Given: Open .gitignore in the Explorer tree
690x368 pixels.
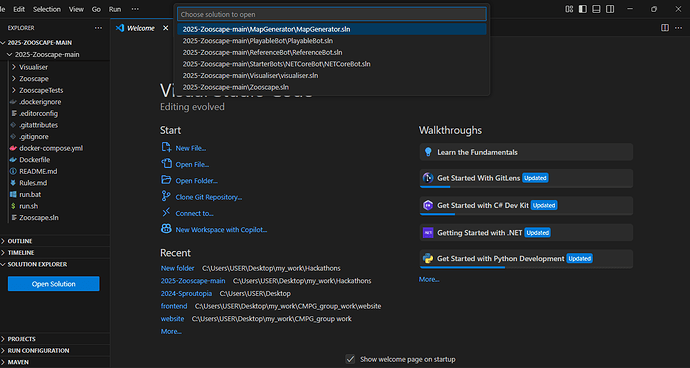Looking at the screenshot, I should [x=34, y=136].
